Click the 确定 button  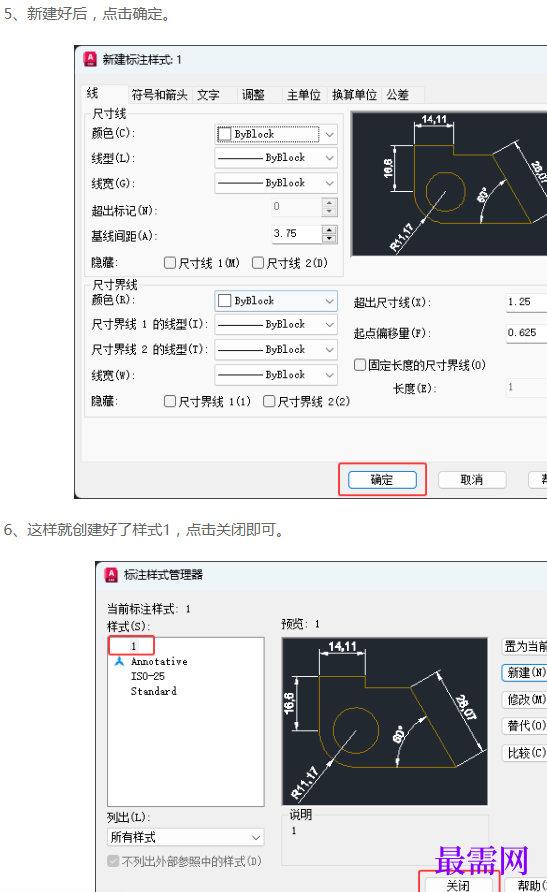pos(382,480)
